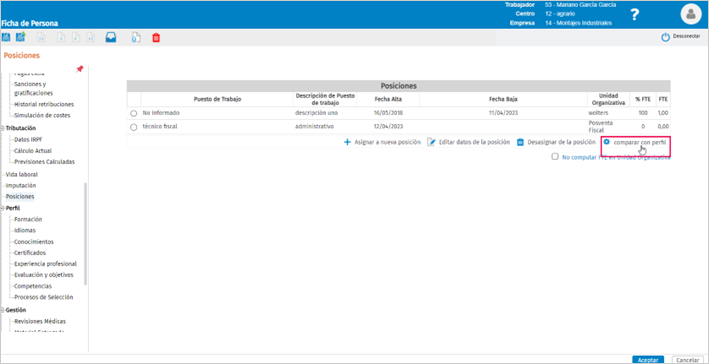Viewport: 709px width, 364px height.
Task: Go to the next record icon
Action: click(76, 38)
